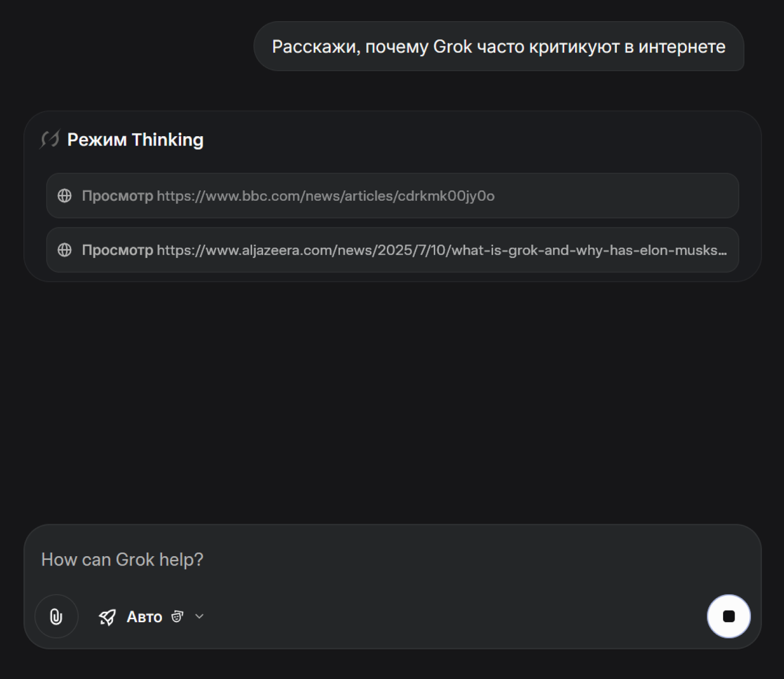784x679 pixels.
Task: Open the BBC news article URL
Action: [325, 196]
